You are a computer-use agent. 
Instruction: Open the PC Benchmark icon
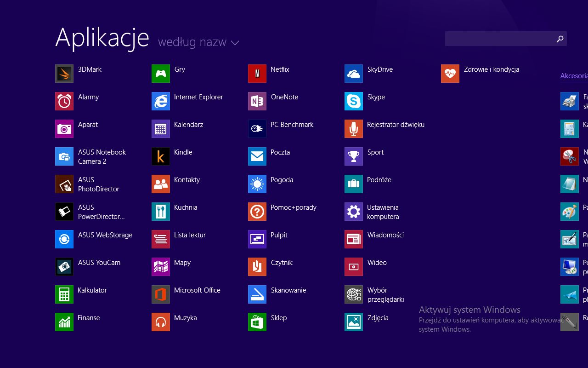[x=257, y=129]
